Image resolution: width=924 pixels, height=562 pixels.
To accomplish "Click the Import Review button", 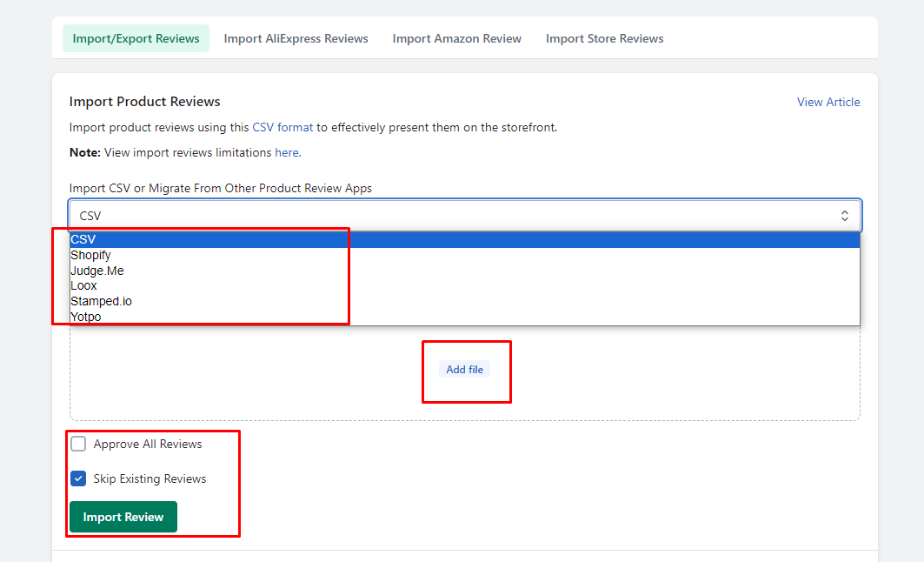I will point(123,517).
